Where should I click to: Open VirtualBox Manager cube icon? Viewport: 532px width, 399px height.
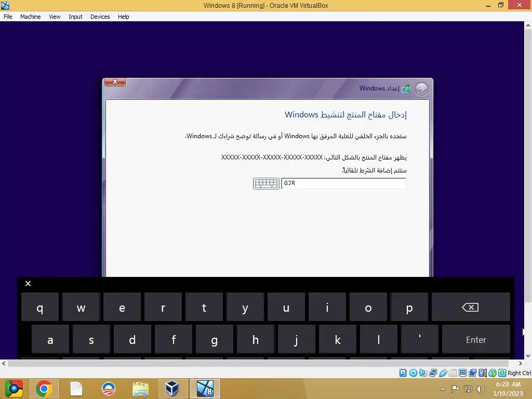(x=172, y=389)
